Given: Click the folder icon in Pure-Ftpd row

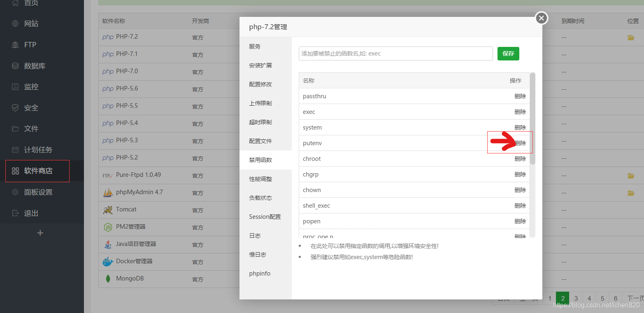Looking at the screenshot, I should click(x=631, y=175).
